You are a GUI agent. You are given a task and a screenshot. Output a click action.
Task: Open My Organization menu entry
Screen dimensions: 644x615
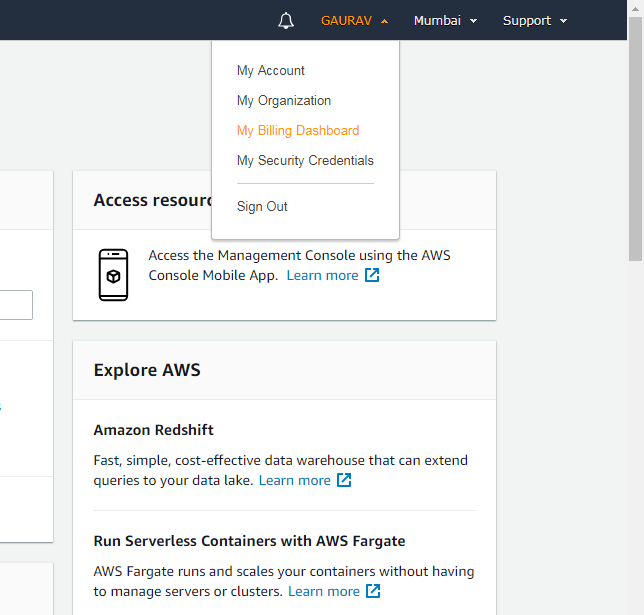click(284, 101)
